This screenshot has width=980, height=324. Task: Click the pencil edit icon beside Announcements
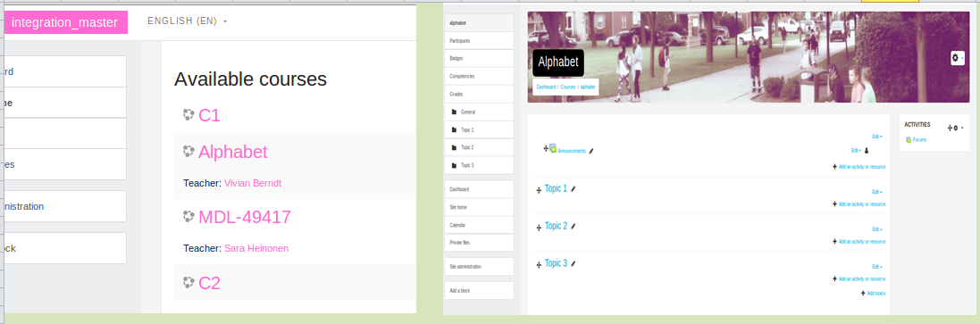click(x=591, y=151)
